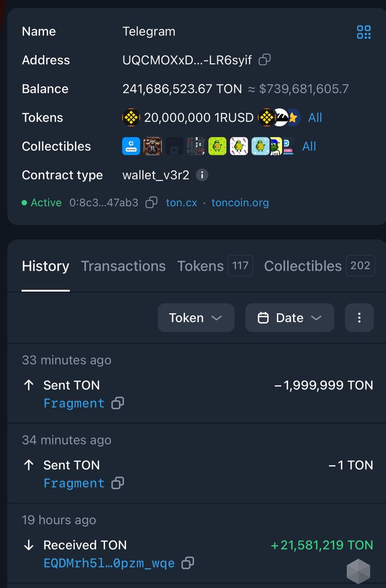This screenshot has width=386, height=588.
Task: Open the Collectibles tab with 202 items
Action: pos(319,266)
